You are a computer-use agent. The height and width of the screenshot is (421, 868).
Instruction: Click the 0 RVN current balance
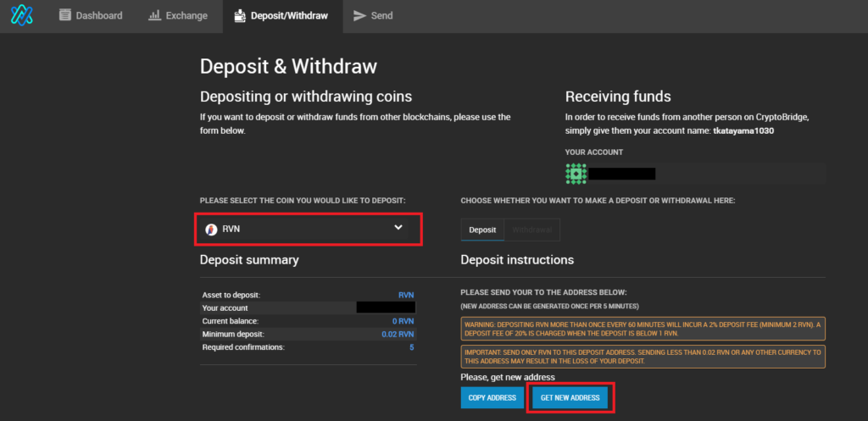pyautogui.click(x=403, y=321)
